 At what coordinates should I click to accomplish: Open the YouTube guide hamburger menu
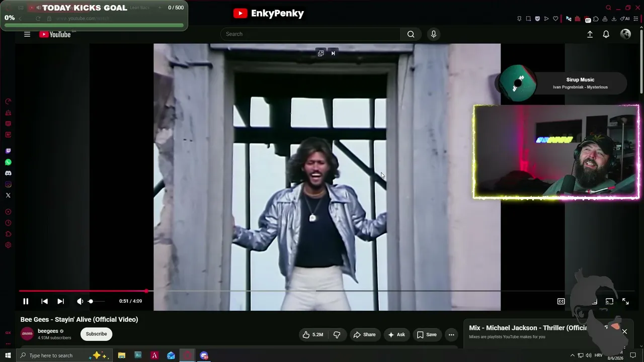pyautogui.click(x=27, y=34)
